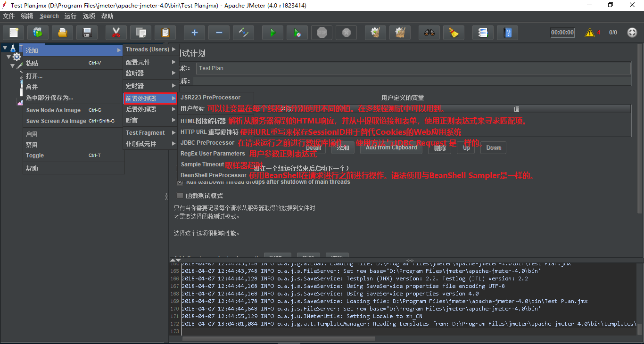Open the 选项 menu
This screenshot has width=644, height=344.
click(x=89, y=16)
